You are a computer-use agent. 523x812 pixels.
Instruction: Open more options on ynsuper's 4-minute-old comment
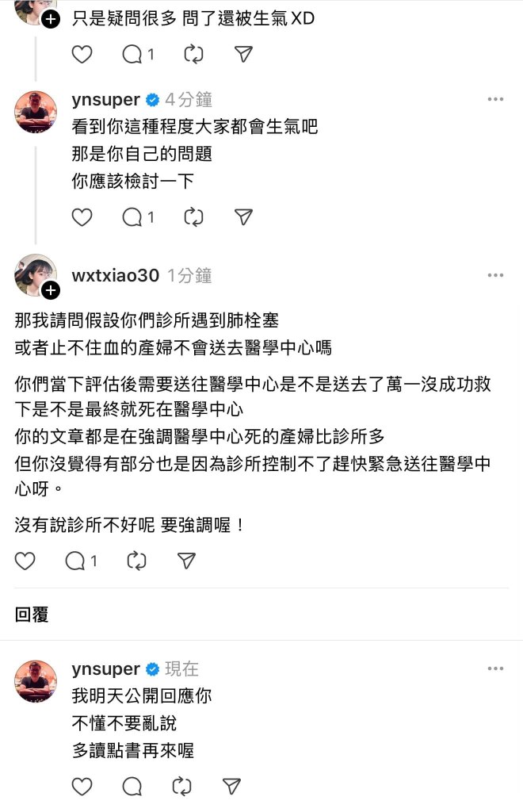[x=495, y=100]
